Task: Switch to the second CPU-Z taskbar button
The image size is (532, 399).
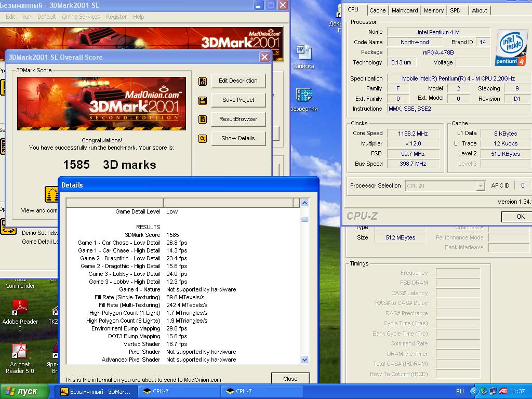Action: (263, 392)
